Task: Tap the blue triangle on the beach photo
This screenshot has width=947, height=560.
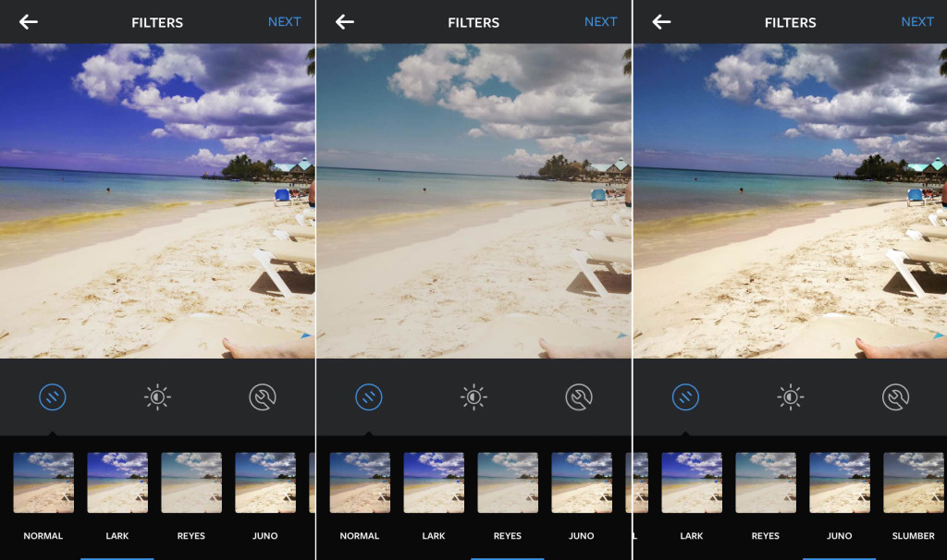Action: coord(308,336)
